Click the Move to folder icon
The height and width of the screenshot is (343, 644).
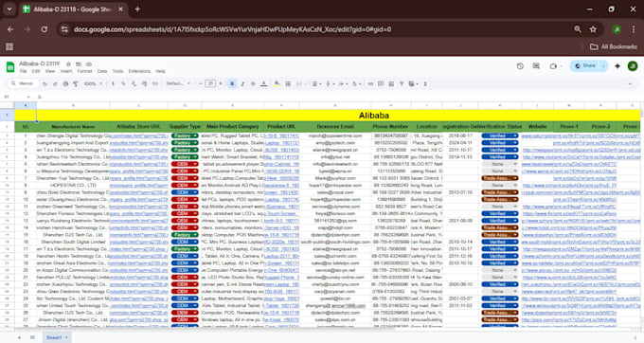(x=79, y=64)
